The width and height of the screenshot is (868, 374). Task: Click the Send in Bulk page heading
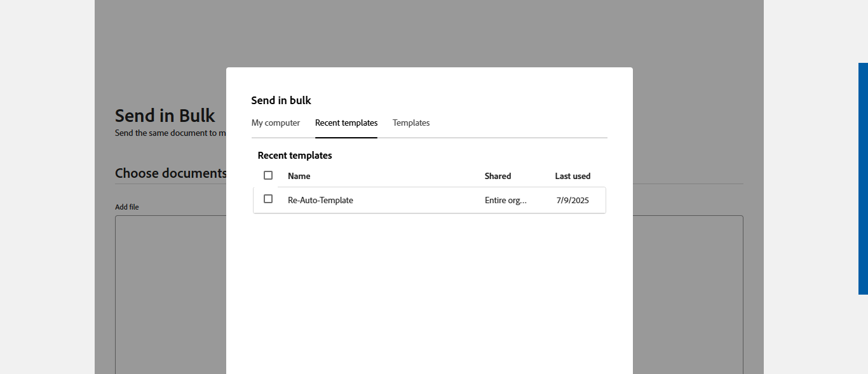coord(165,116)
